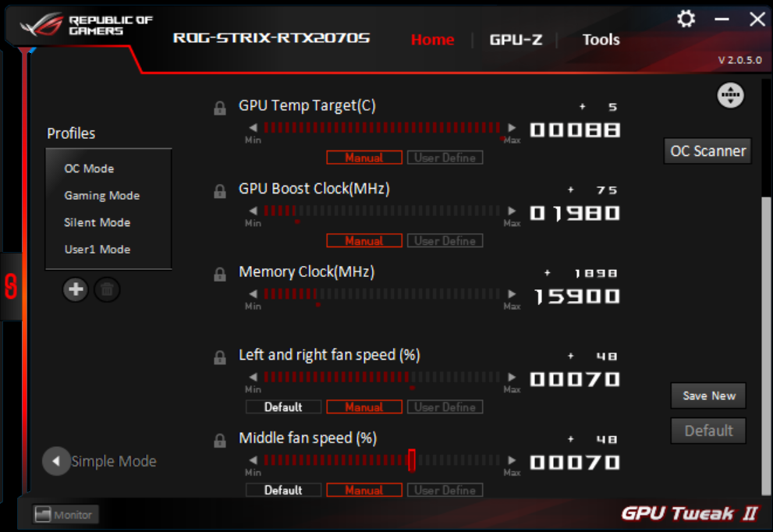Image resolution: width=773 pixels, height=532 pixels.
Task: Click the Left and right fan value 00070
Action: (x=575, y=380)
